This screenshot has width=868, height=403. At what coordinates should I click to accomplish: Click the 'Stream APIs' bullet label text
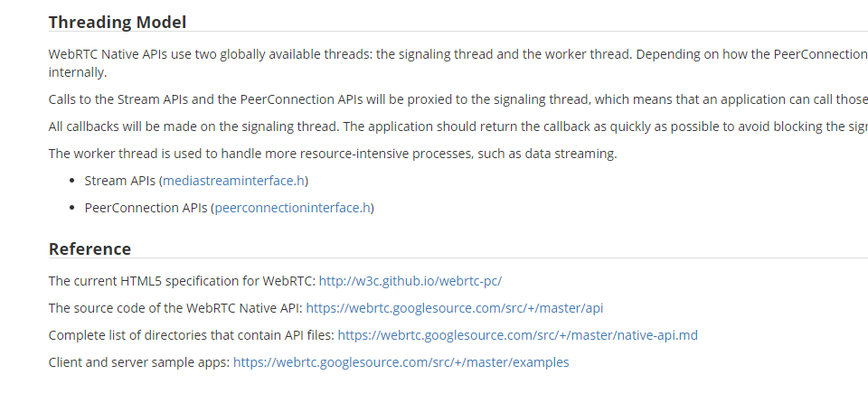click(119, 181)
